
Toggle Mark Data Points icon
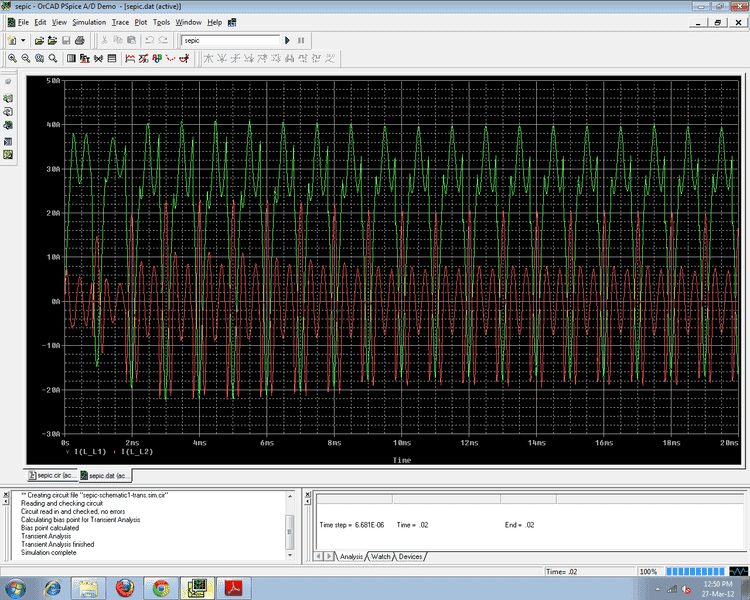coord(170,58)
